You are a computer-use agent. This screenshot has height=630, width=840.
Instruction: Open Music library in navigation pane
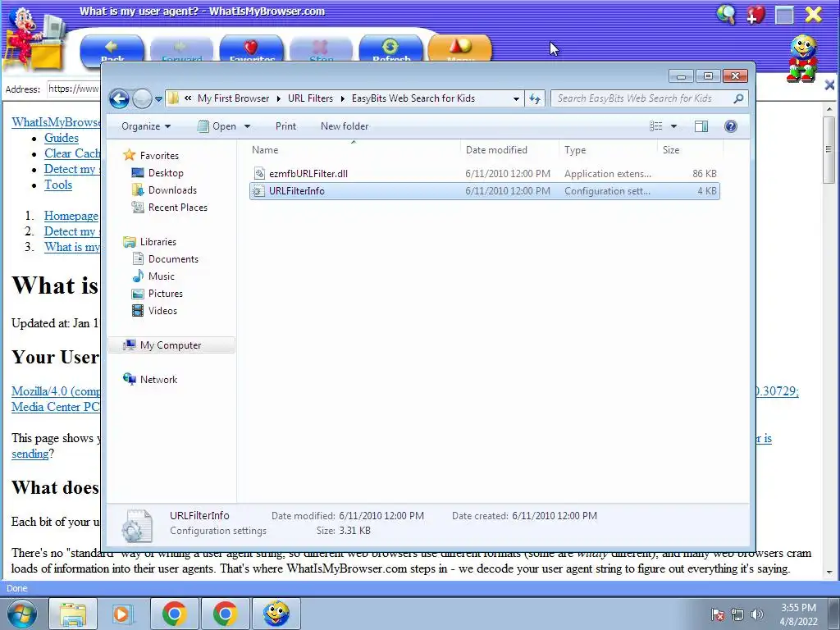pyautogui.click(x=161, y=276)
